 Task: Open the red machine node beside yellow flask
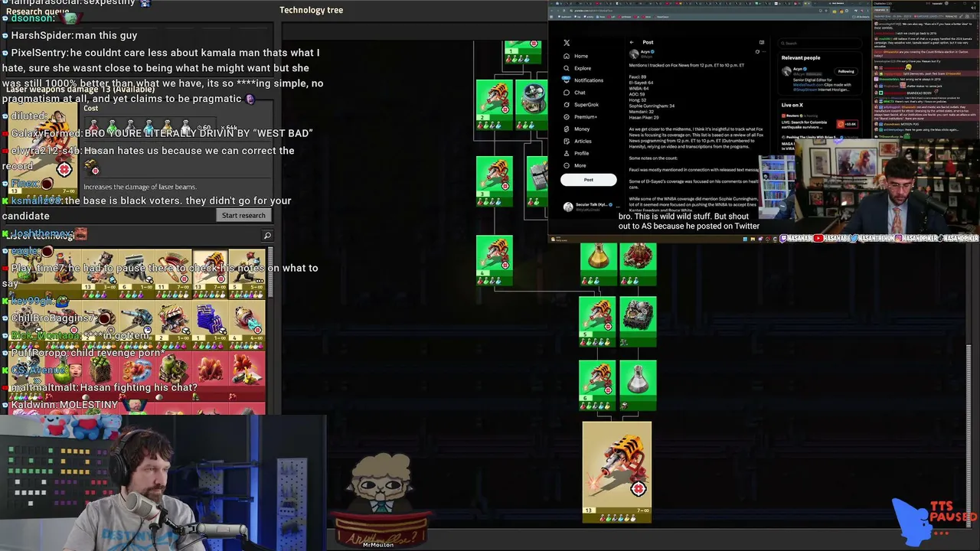[638, 264]
